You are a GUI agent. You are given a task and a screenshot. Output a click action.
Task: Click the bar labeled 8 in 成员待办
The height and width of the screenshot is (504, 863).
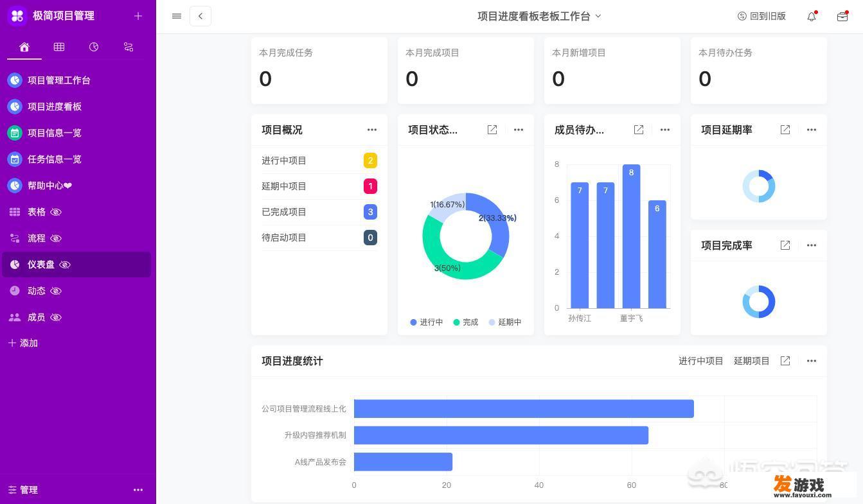tap(631, 236)
